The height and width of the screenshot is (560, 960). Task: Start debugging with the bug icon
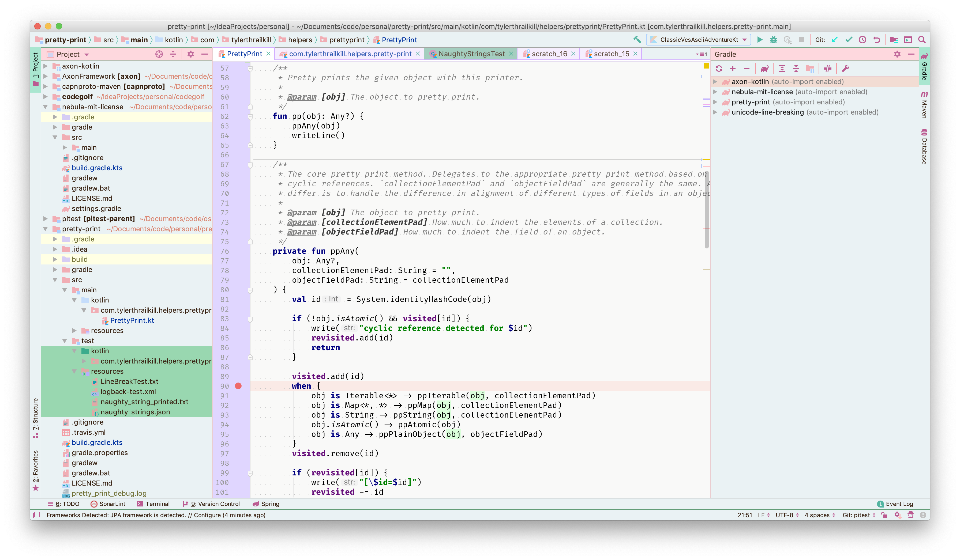point(773,40)
